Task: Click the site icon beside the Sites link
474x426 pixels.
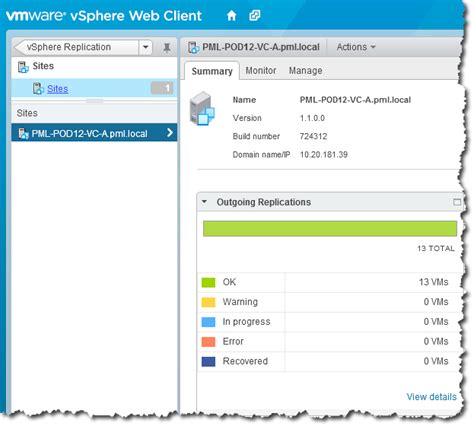Action: pyautogui.click(x=38, y=89)
